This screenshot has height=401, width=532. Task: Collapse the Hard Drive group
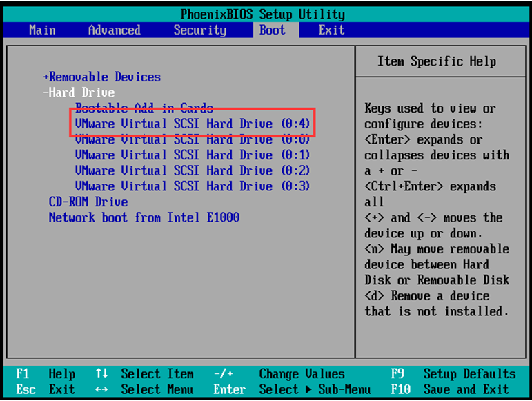79,92
